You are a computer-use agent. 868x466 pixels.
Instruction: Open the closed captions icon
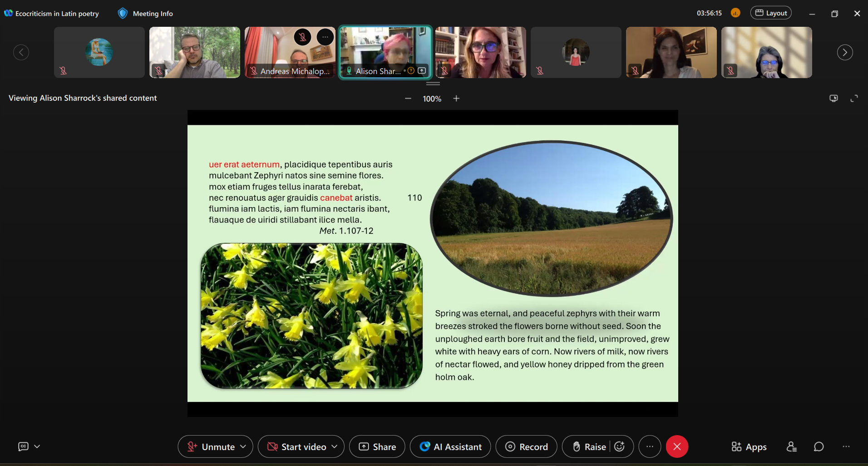[x=23, y=446]
